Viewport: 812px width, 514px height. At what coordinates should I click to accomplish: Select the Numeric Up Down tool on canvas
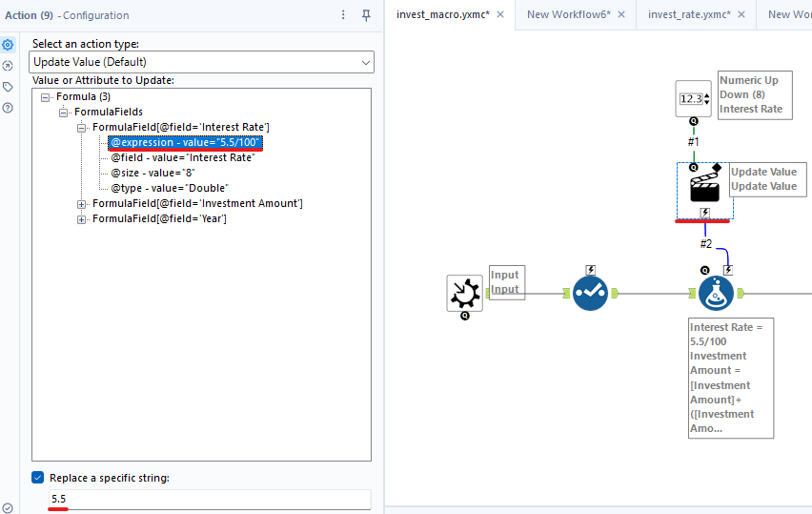[694, 98]
